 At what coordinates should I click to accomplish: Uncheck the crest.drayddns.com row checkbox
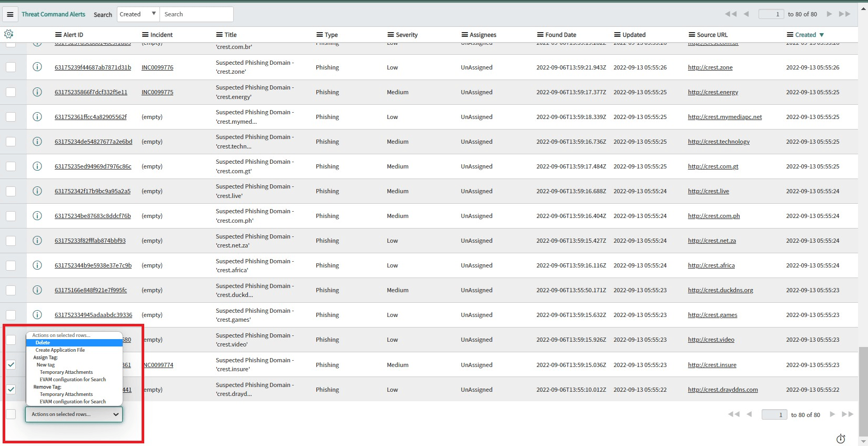11,389
